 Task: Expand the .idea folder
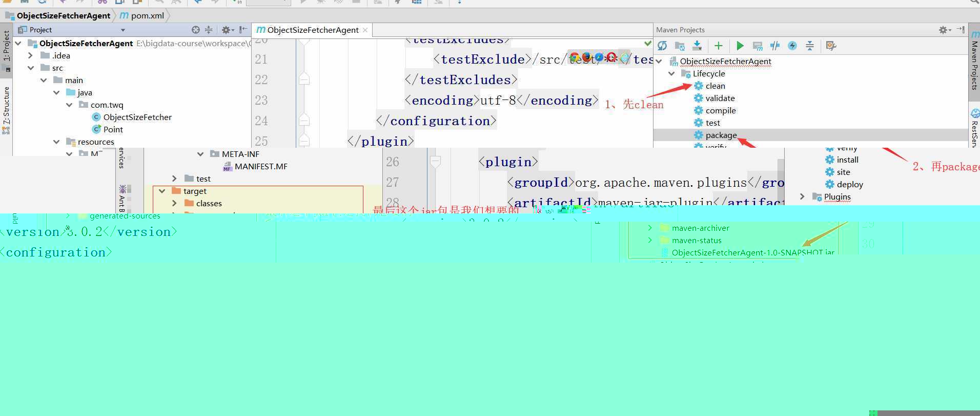tap(31, 55)
